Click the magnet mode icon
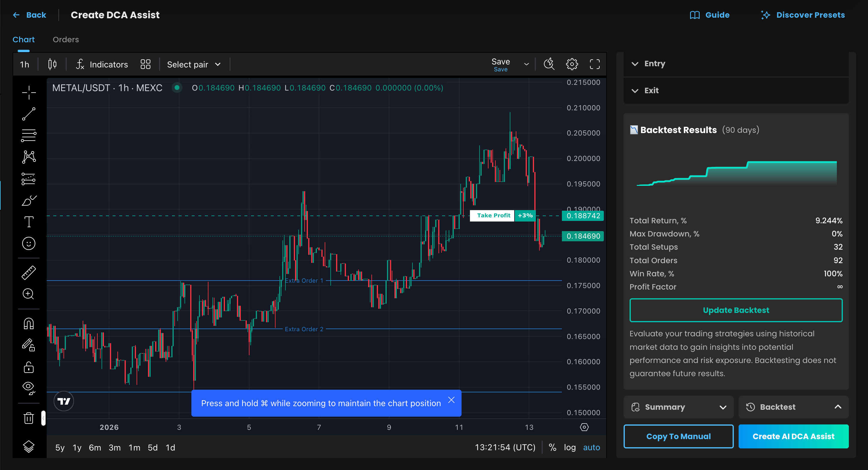Screen dimensions: 868x470 coord(29,323)
